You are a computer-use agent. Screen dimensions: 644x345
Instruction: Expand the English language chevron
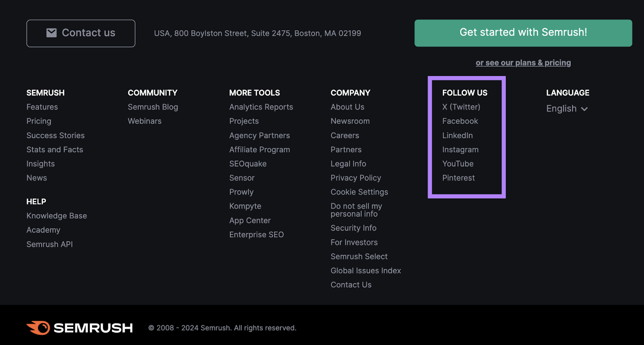(x=584, y=109)
